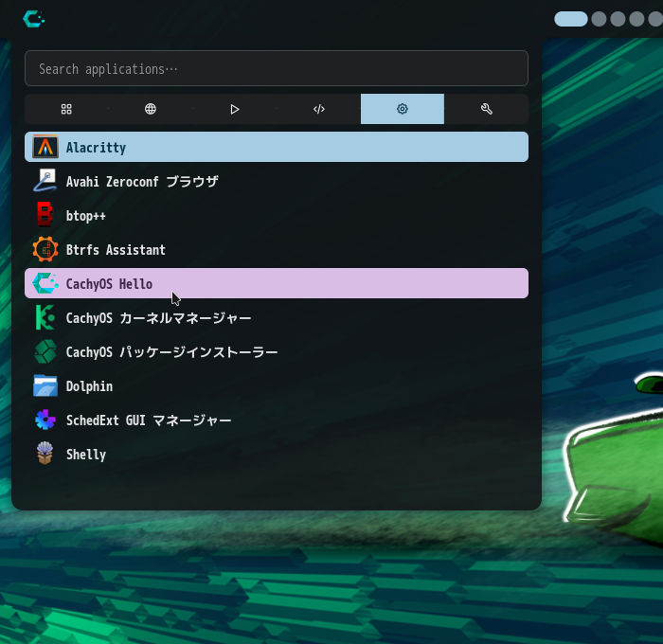Switch to the fourth workspace dot
The image size is (663, 644).
pos(636,19)
